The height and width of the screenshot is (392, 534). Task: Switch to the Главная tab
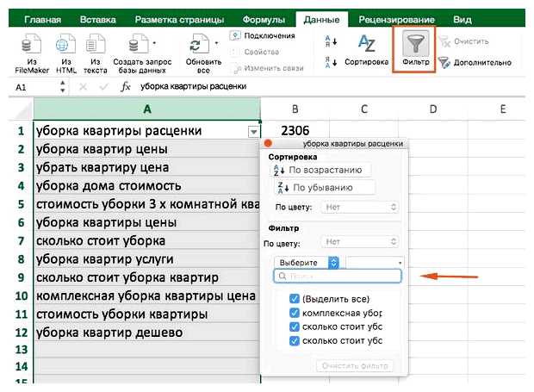pos(42,20)
